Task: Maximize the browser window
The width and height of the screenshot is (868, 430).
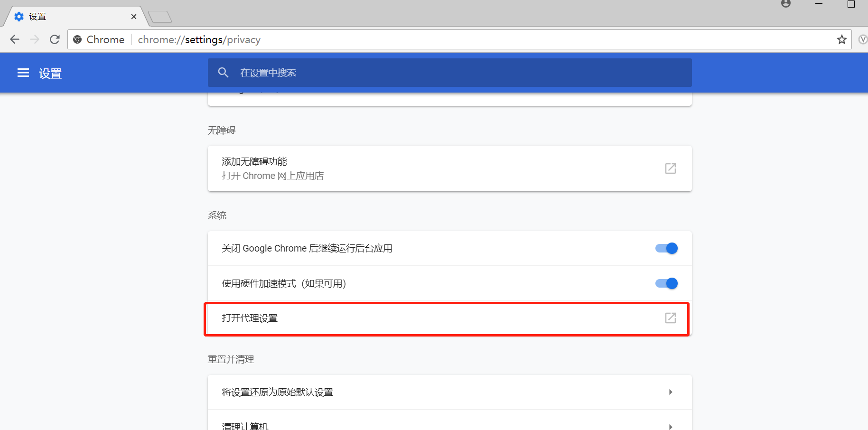Action: [851, 4]
